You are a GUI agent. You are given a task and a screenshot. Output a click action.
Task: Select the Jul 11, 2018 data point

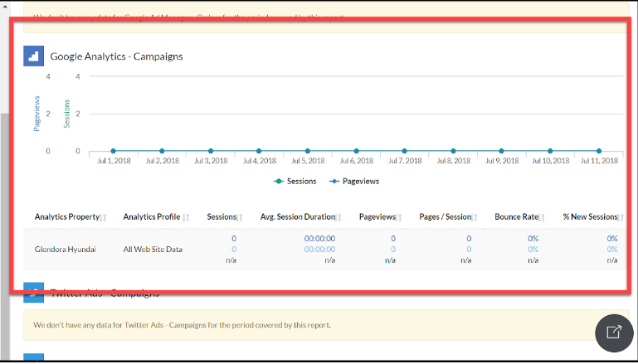pyautogui.click(x=599, y=151)
